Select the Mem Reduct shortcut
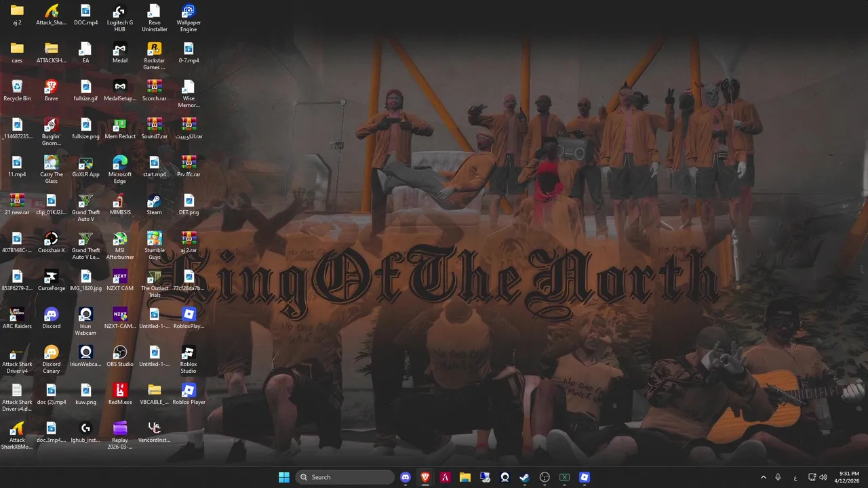 point(119,129)
